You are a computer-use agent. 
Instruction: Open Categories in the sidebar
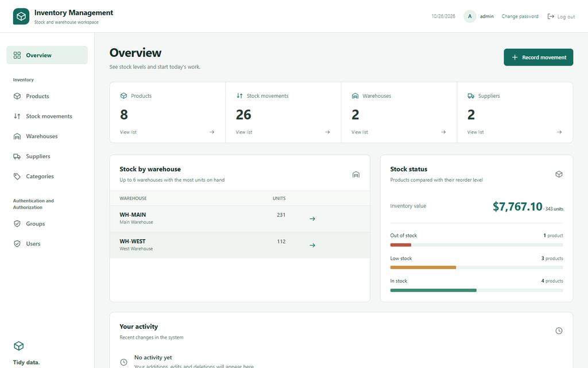[47, 176]
